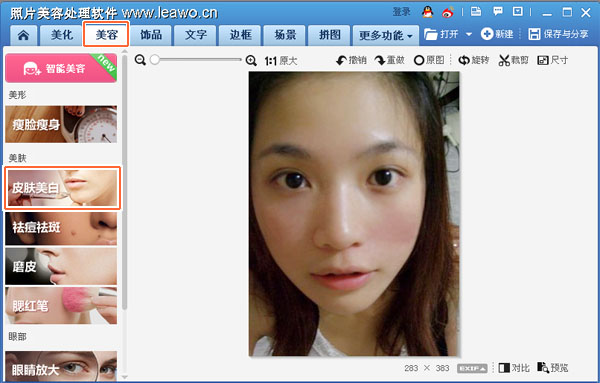Click the 美肤 section label
Viewport: 600px width, 383px height.
point(17,158)
